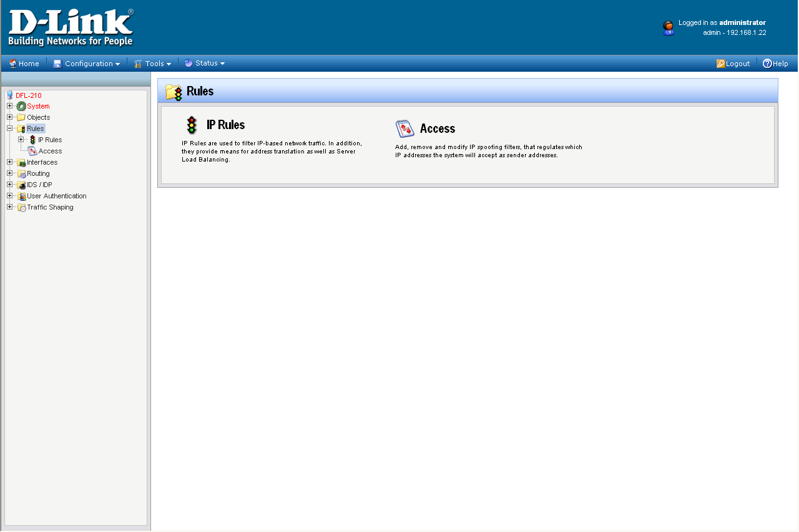
Task: Click the administrator user avatar icon
Action: click(x=669, y=28)
